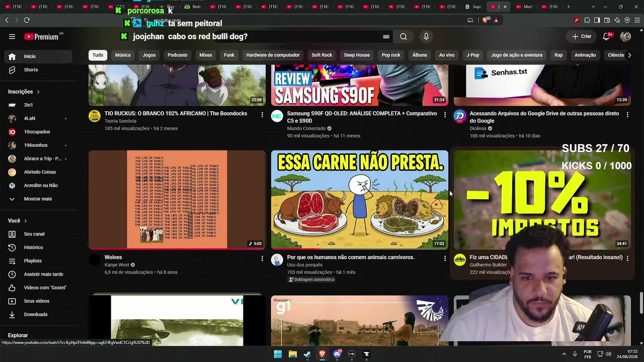Open Teoria Sombria channel link
The height and width of the screenshot is (362, 644).
(120, 121)
